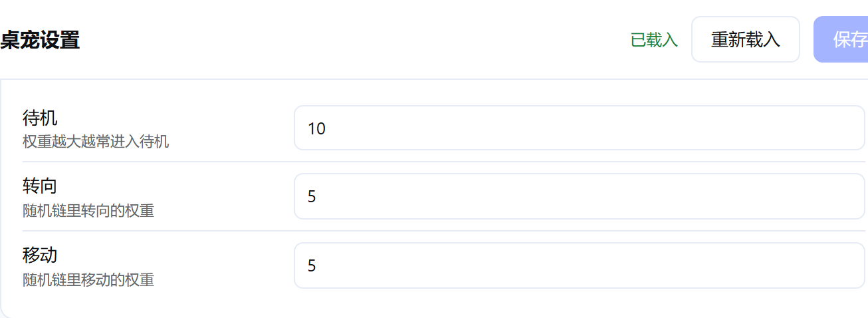This screenshot has height=318, width=868.
Task: Click the divider line below 转向 row
Action: [x=444, y=231]
